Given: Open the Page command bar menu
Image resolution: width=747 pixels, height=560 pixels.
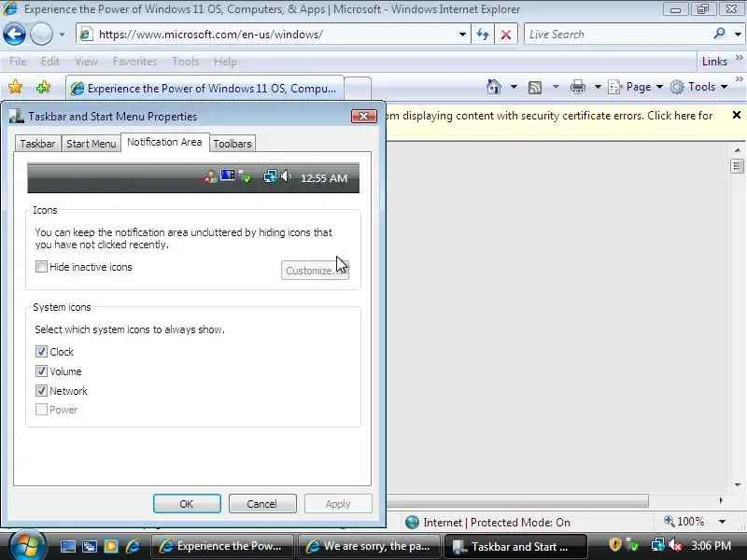Looking at the screenshot, I should (636, 87).
